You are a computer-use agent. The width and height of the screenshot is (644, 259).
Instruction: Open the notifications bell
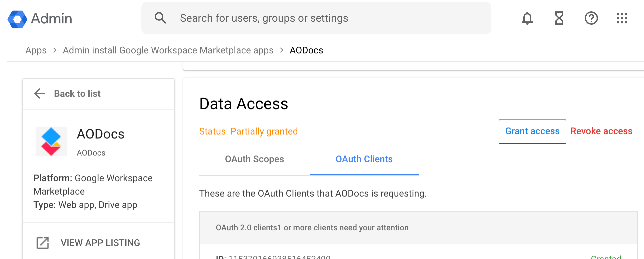(527, 18)
